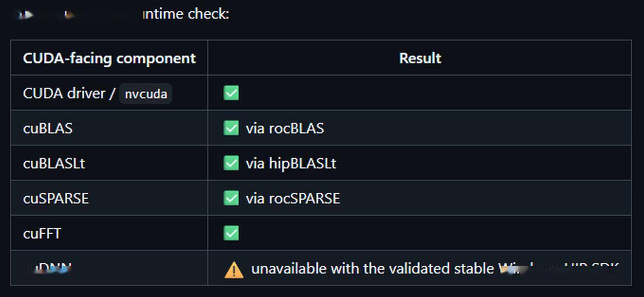Viewport: 644px width, 297px height.
Task: Click the green checkmark beside via rocSPARSE
Action: tap(231, 198)
